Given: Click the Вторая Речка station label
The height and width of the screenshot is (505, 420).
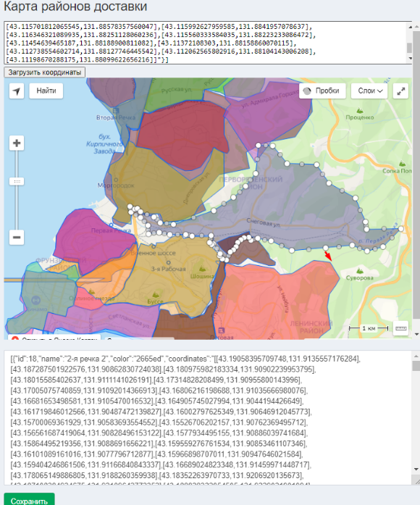Looking at the screenshot, I should [116, 117].
